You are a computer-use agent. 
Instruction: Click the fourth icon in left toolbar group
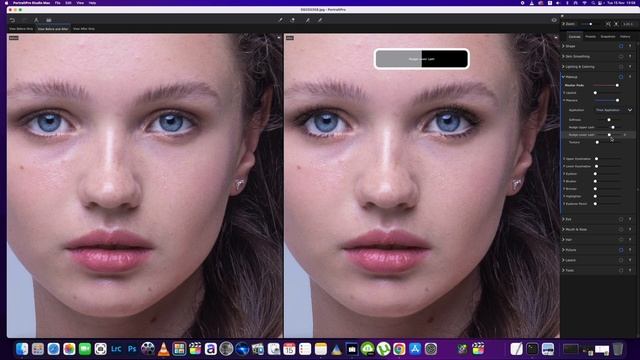coord(49,20)
